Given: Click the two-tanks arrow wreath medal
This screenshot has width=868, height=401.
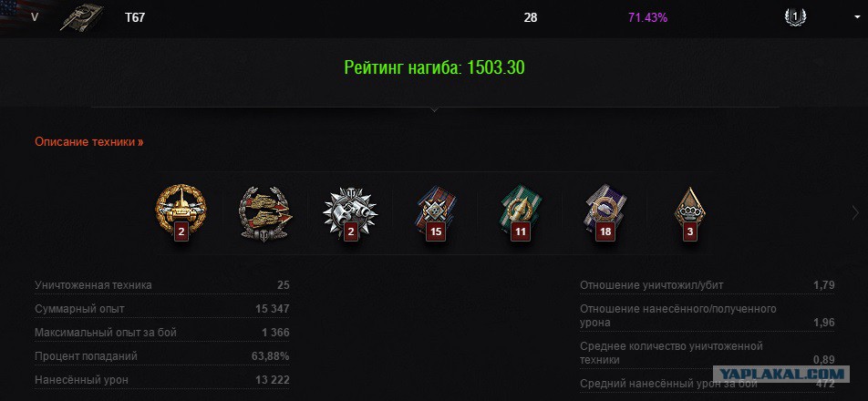Looking at the screenshot, I should click(265, 213).
